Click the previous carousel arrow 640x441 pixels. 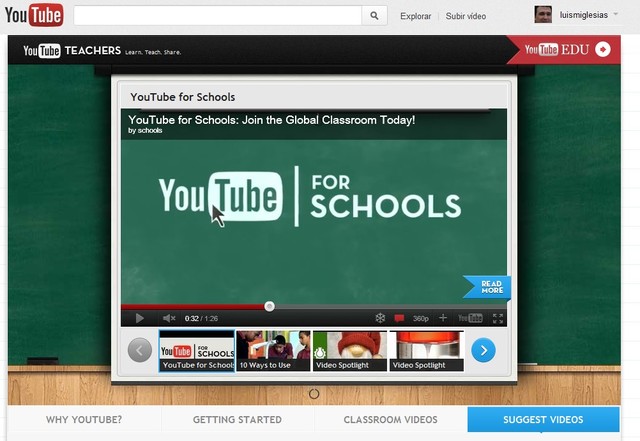coord(140,350)
